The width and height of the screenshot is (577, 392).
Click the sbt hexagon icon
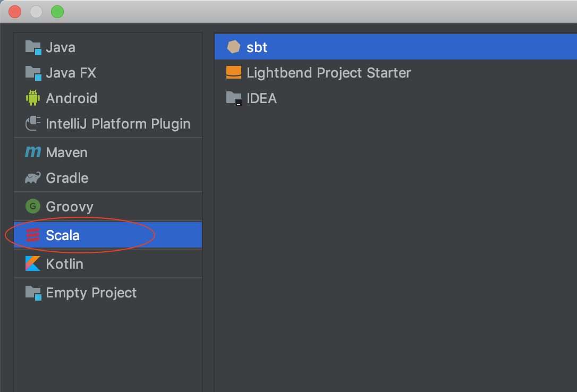pyautogui.click(x=234, y=47)
